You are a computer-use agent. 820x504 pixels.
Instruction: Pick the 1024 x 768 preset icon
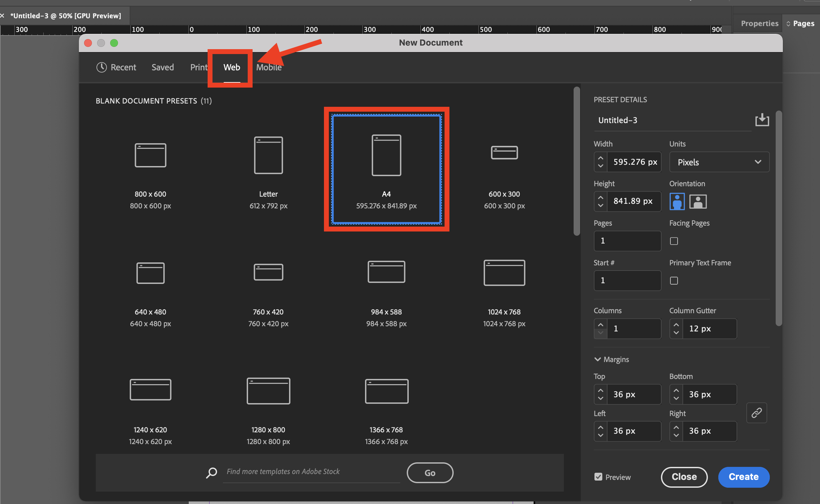click(x=504, y=273)
